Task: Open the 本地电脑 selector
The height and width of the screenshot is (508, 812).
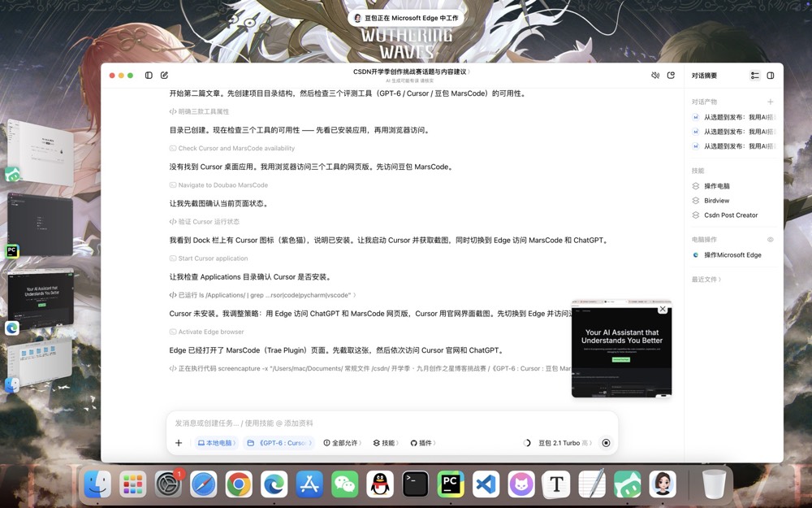Action: coord(217,443)
